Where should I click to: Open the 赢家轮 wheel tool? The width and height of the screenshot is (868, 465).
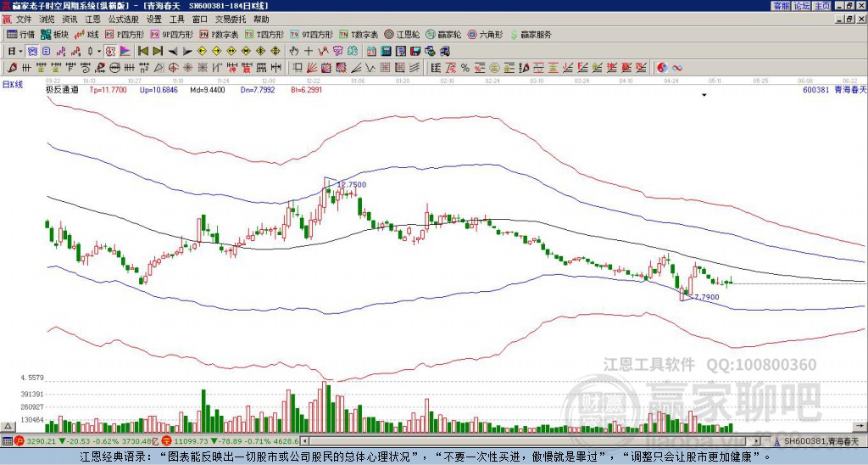[x=443, y=34]
